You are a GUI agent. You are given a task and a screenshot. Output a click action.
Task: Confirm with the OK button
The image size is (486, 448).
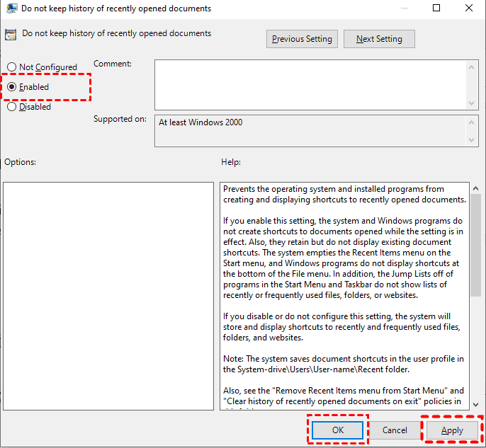tap(337, 430)
